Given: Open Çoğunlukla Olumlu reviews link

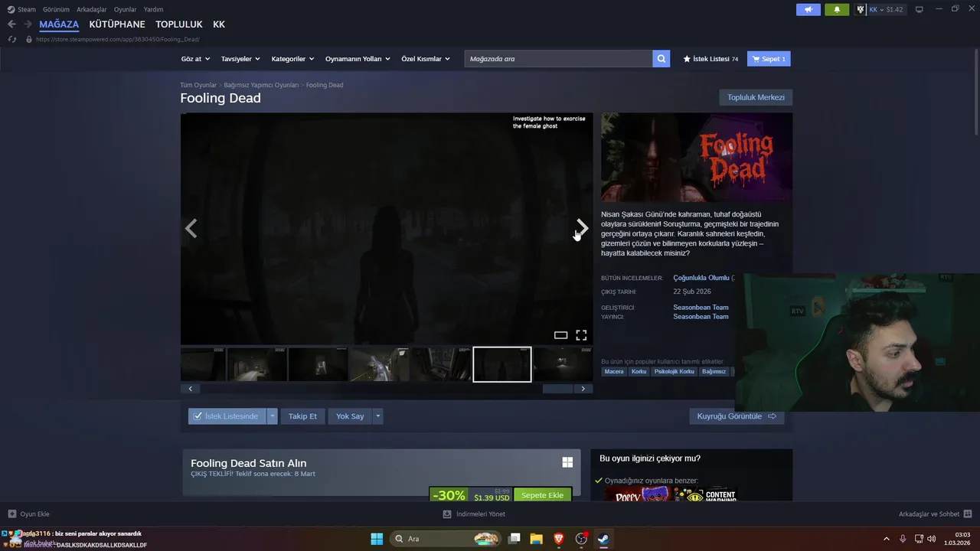Looking at the screenshot, I should pyautogui.click(x=701, y=278).
